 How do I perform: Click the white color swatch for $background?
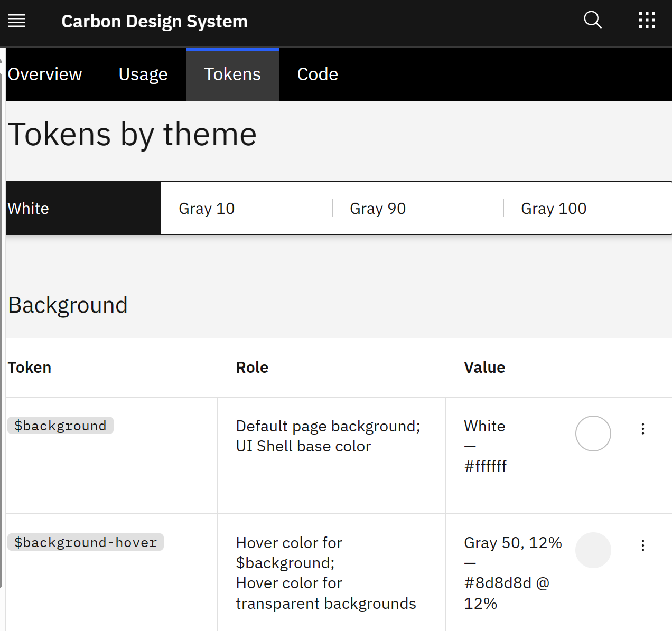(x=593, y=433)
